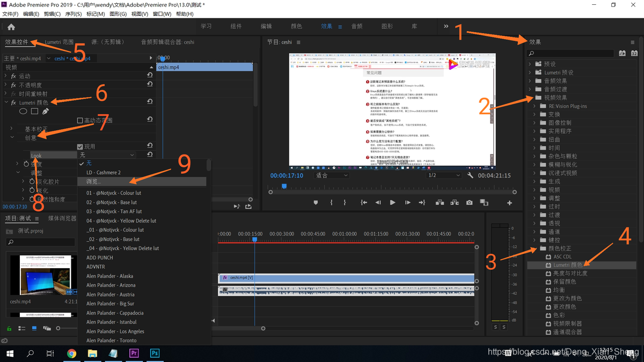
Task: Switch to the Lumetri 范围 panel tab
Action: pos(59,42)
